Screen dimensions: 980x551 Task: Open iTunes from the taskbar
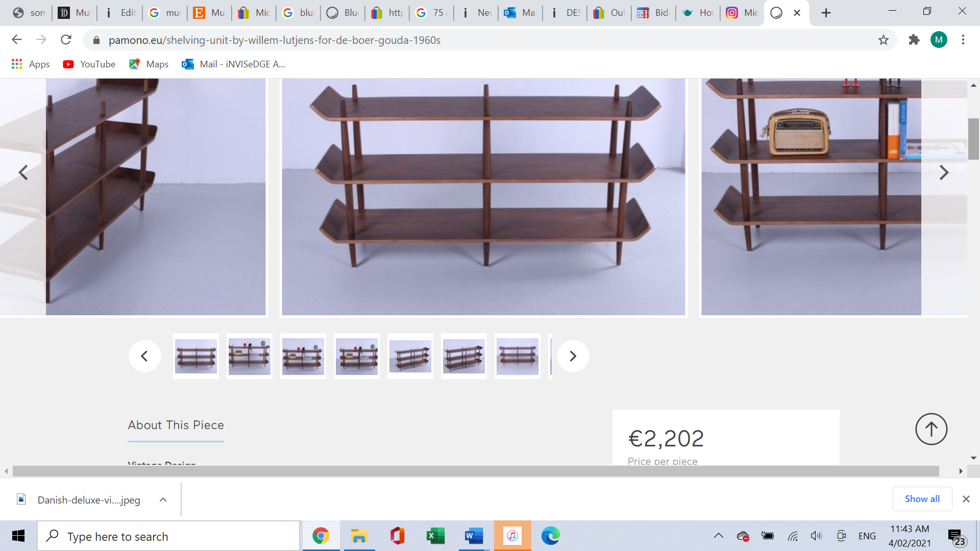coord(512,536)
